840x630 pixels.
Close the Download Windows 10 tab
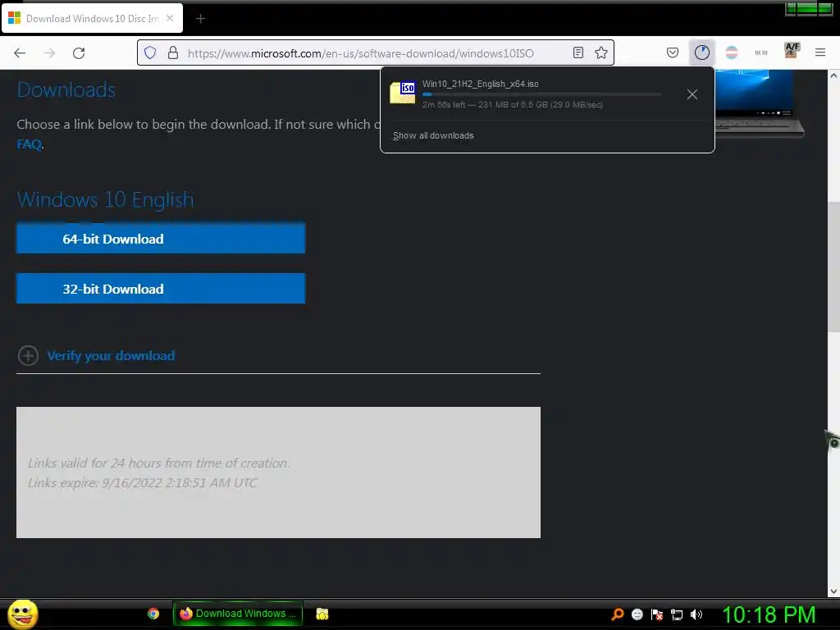click(170, 18)
